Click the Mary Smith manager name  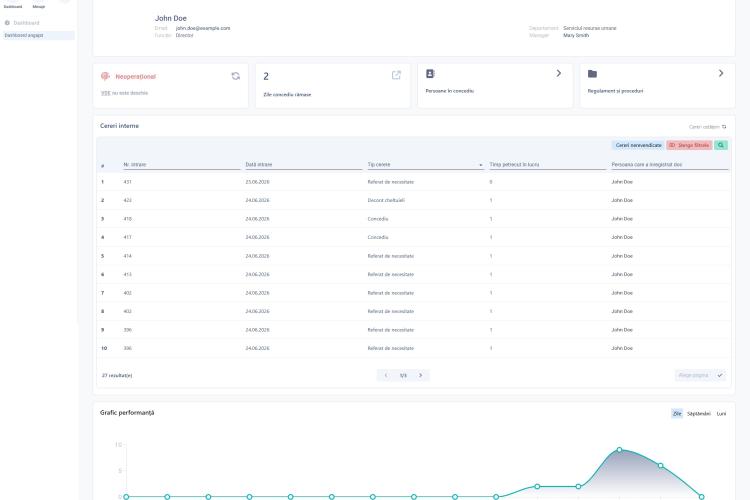click(576, 35)
